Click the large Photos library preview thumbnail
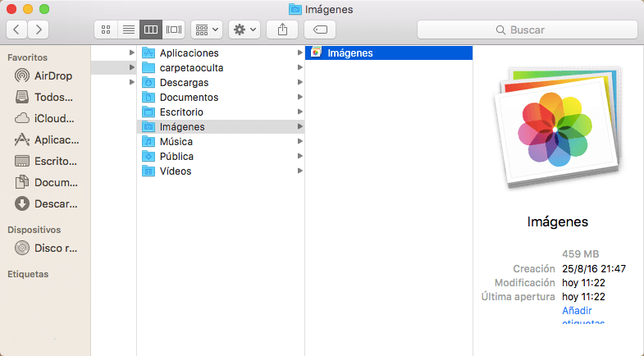The height and width of the screenshot is (356, 644). tap(559, 127)
